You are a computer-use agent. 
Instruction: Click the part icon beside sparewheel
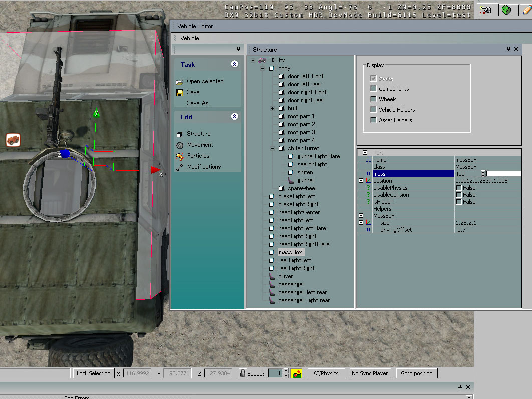pyautogui.click(x=281, y=188)
